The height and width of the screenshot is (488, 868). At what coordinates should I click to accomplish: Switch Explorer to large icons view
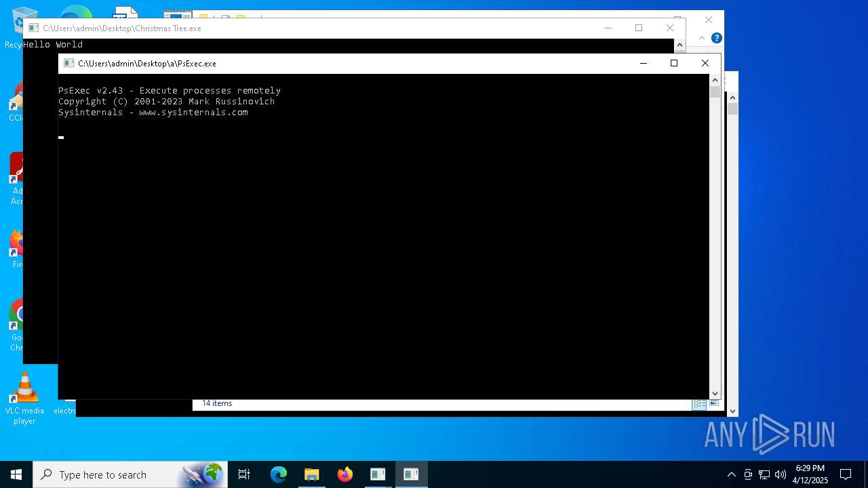[x=713, y=403]
